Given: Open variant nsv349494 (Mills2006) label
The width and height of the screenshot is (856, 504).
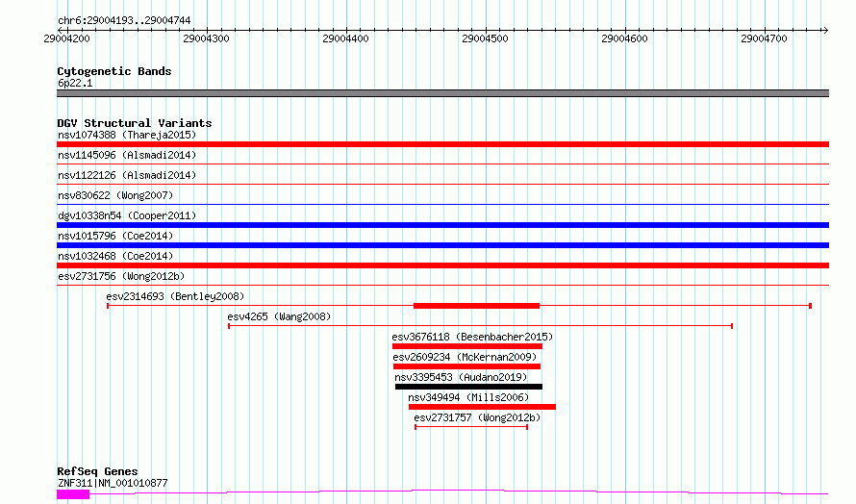Looking at the screenshot, I should click(x=469, y=397).
